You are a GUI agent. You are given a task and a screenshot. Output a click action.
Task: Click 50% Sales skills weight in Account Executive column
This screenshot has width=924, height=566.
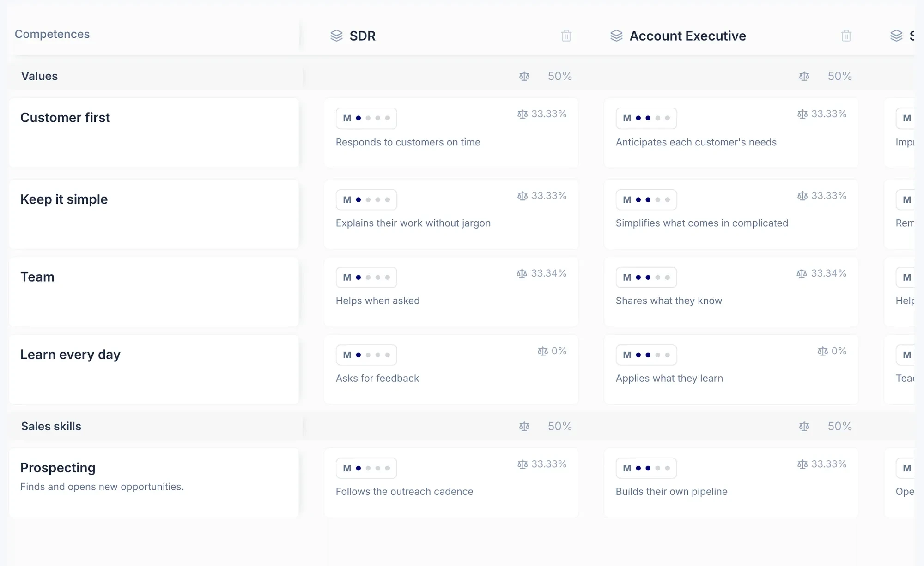[x=840, y=426]
